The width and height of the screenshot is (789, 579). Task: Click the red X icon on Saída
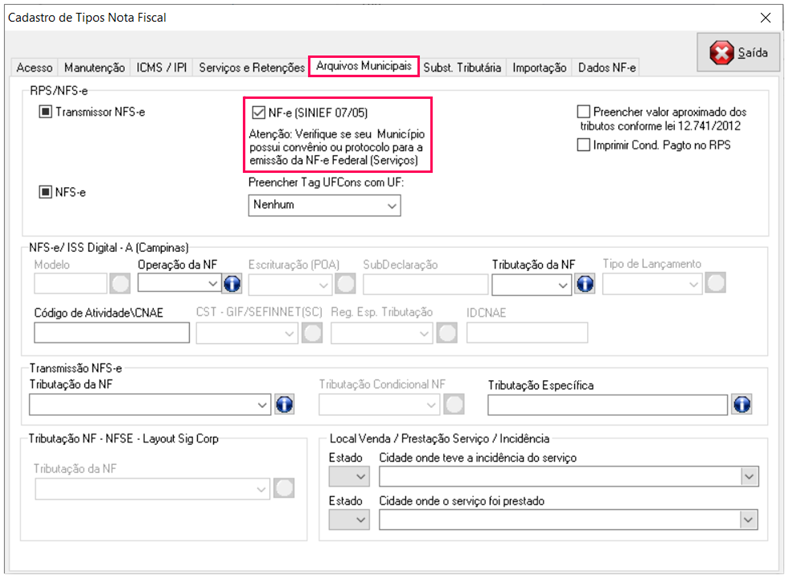[722, 53]
